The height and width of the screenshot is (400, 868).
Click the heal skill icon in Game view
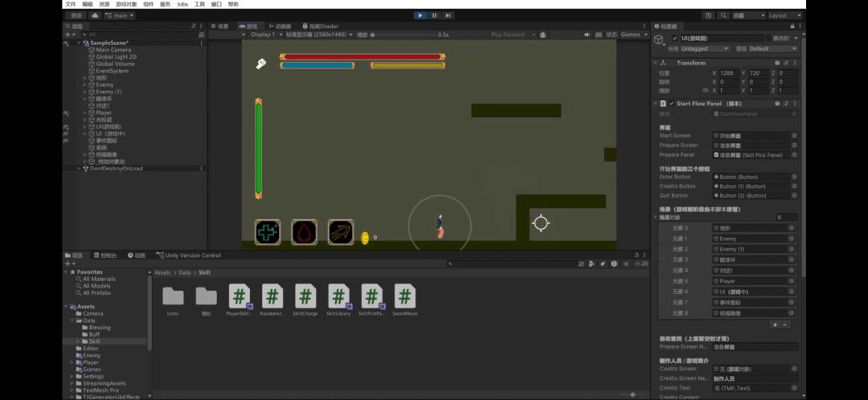click(268, 232)
